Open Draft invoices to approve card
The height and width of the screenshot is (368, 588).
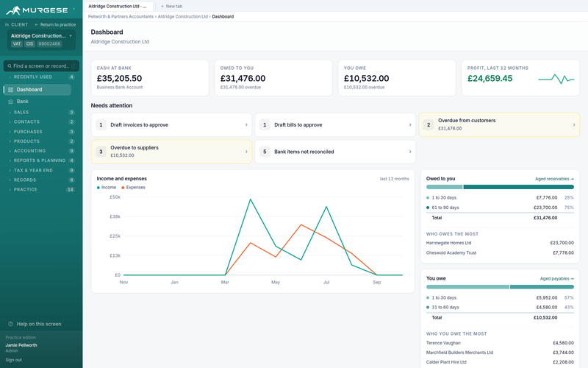171,124
